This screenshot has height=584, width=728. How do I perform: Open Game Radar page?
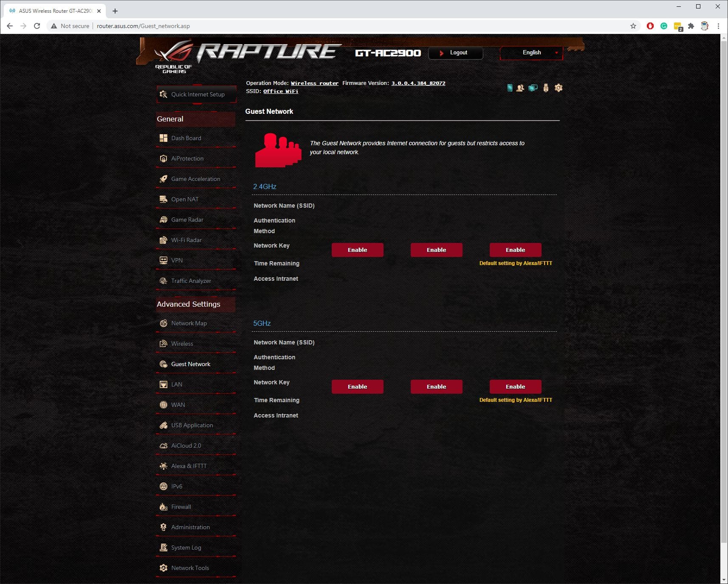click(196, 220)
